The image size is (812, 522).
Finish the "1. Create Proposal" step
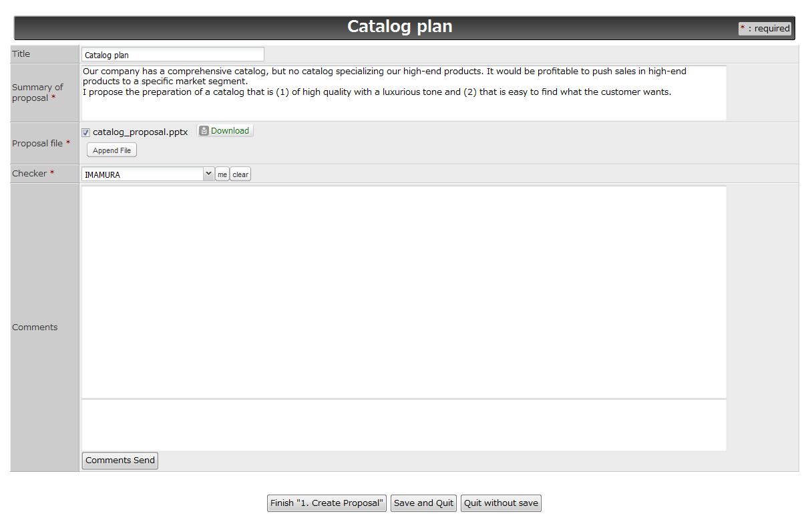[x=327, y=503]
